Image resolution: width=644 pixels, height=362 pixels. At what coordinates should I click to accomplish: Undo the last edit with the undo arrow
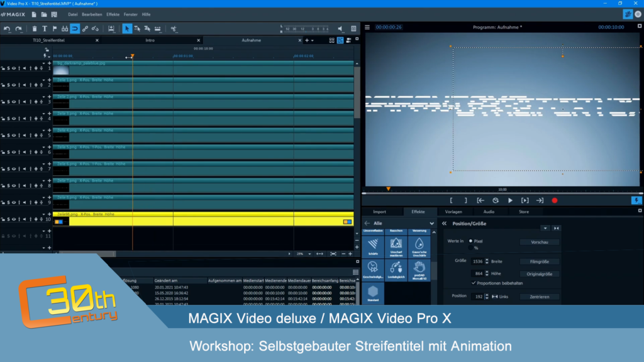click(7, 29)
